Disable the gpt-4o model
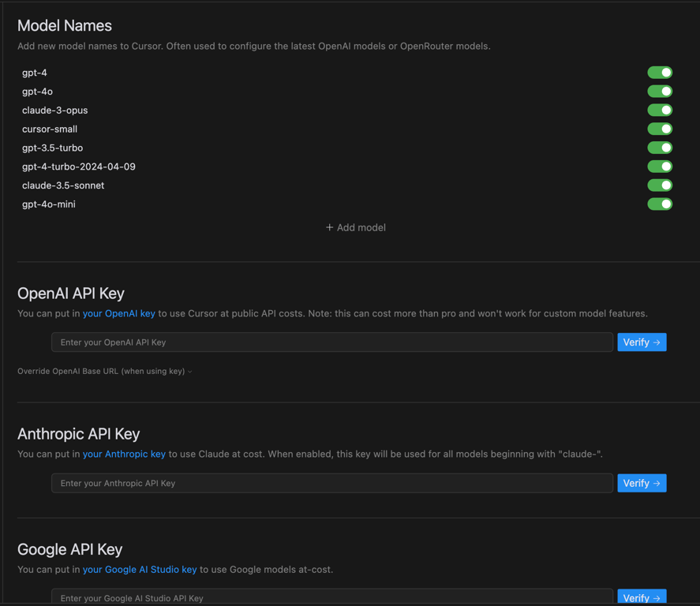 coord(660,91)
